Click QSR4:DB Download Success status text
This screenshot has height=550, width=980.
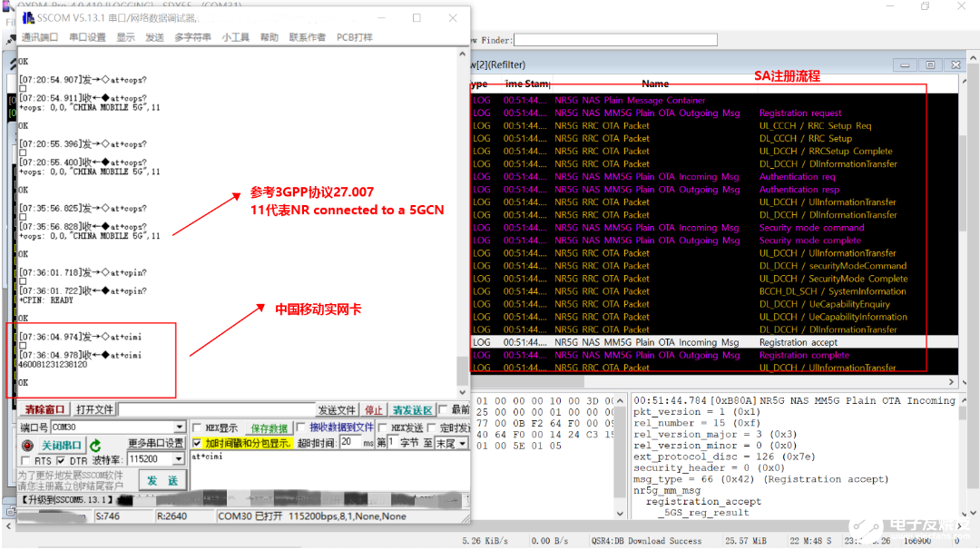[x=646, y=541]
